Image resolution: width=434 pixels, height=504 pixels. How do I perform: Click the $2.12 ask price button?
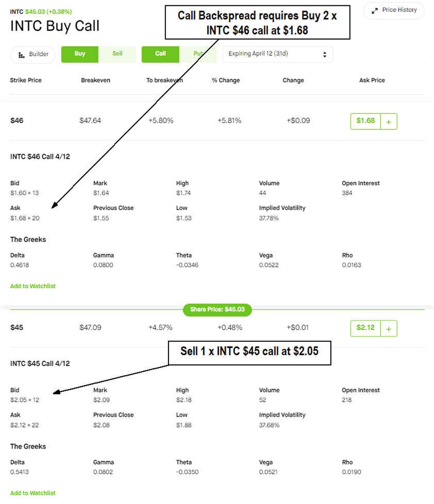(365, 328)
